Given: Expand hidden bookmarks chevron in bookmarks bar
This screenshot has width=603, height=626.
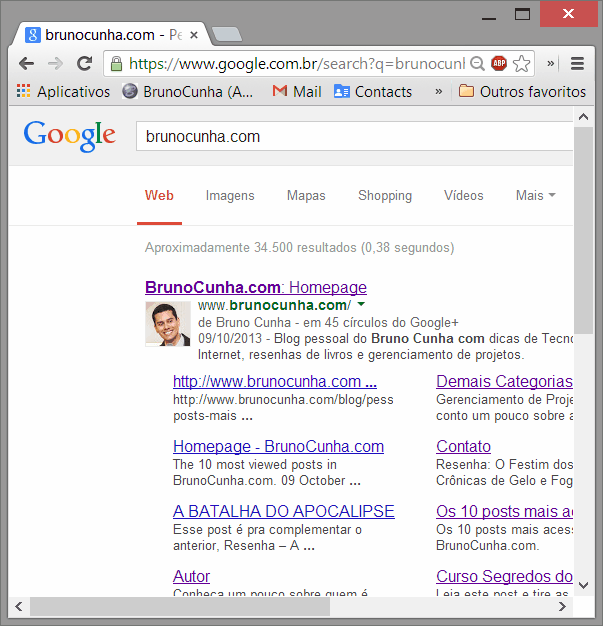Looking at the screenshot, I should click(x=438, y=92).
